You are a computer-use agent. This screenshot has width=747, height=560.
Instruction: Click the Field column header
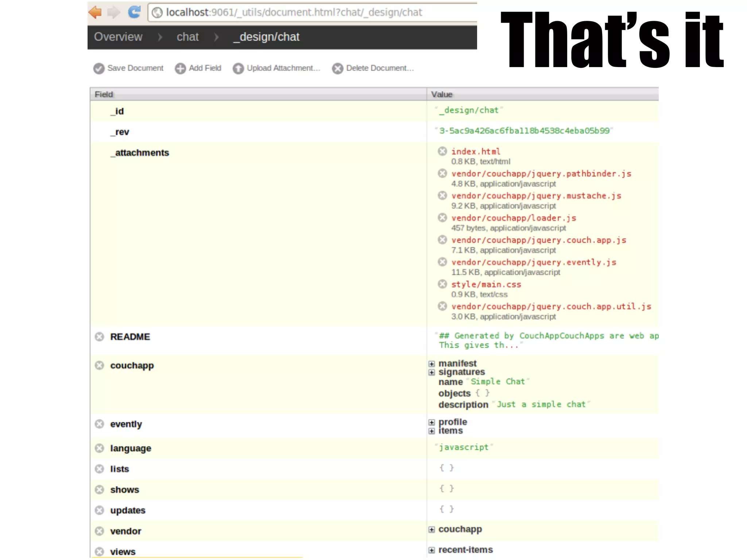104,94
